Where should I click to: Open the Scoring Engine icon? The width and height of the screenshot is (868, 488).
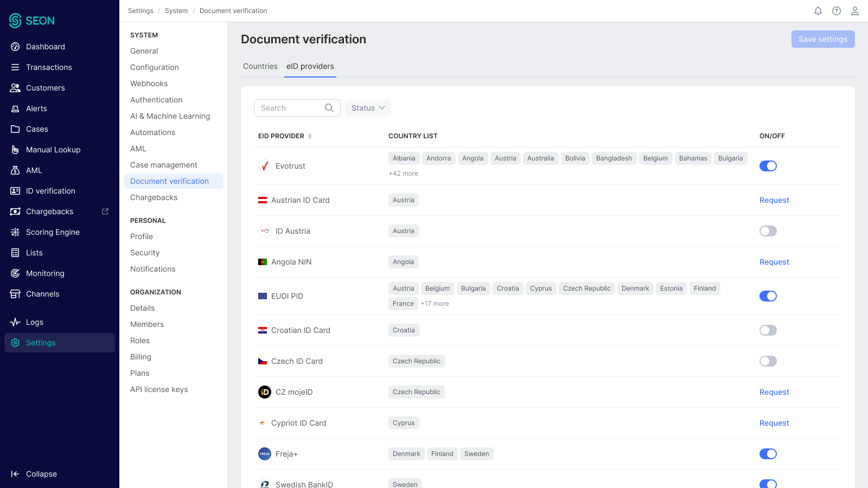tap(15, 232)
